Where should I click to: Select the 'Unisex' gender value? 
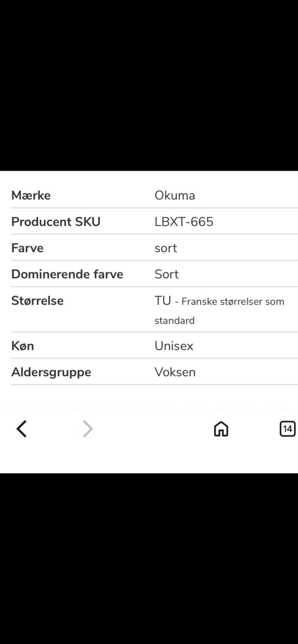tap(174, 346)
